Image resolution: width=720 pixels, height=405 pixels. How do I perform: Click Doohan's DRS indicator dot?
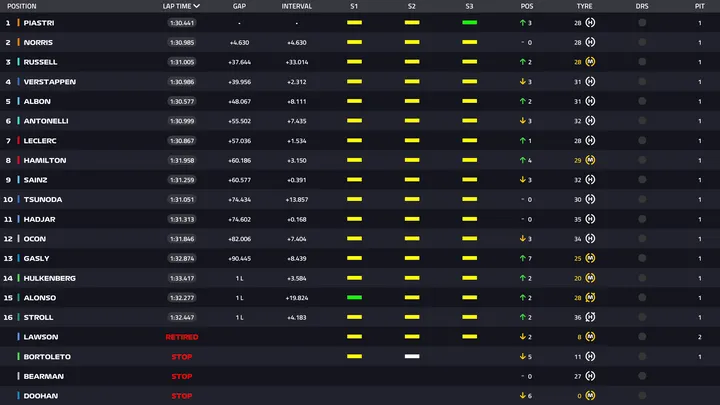642,395
